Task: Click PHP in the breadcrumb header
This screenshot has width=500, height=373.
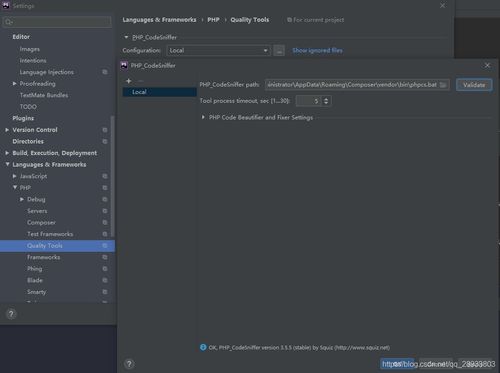Action: [x=213, y=20]
